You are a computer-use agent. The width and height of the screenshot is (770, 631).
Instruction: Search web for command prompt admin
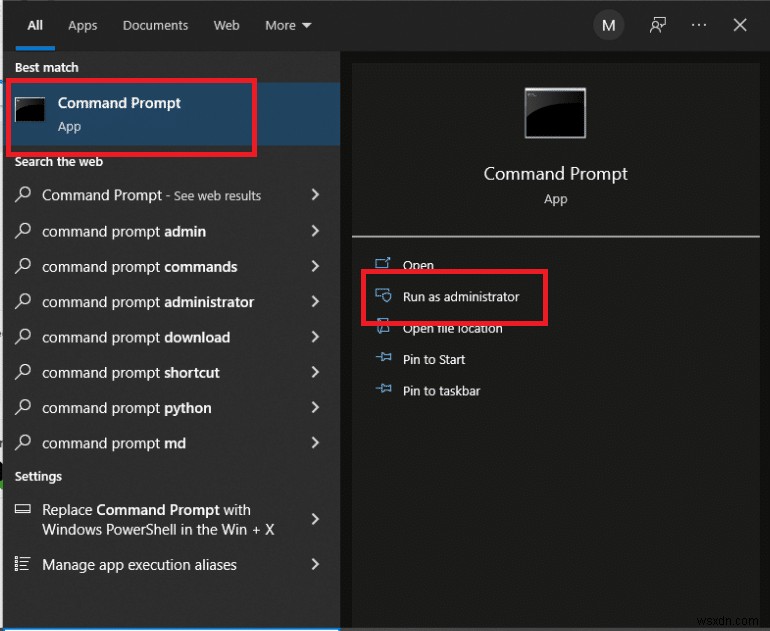pos(124,231)
